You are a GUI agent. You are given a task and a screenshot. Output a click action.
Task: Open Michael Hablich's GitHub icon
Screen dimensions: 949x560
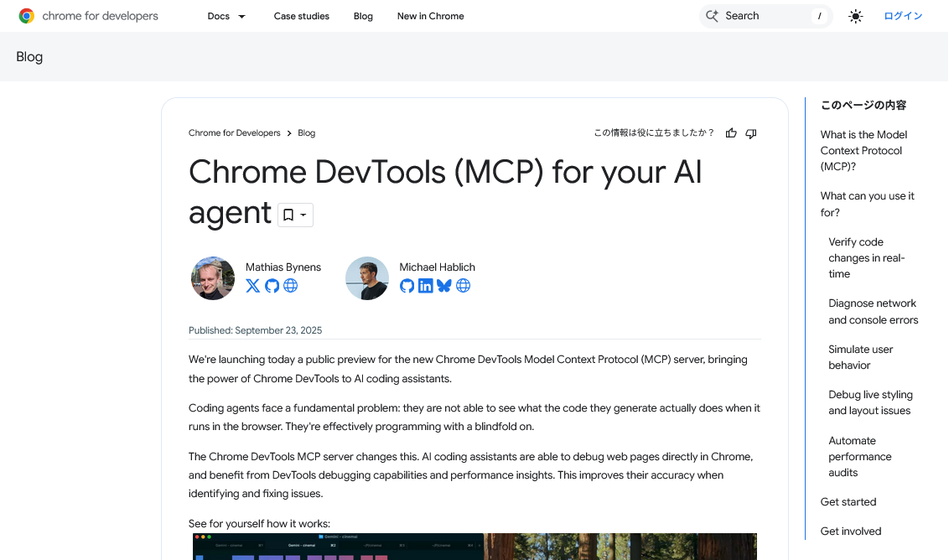pos(407,286)
